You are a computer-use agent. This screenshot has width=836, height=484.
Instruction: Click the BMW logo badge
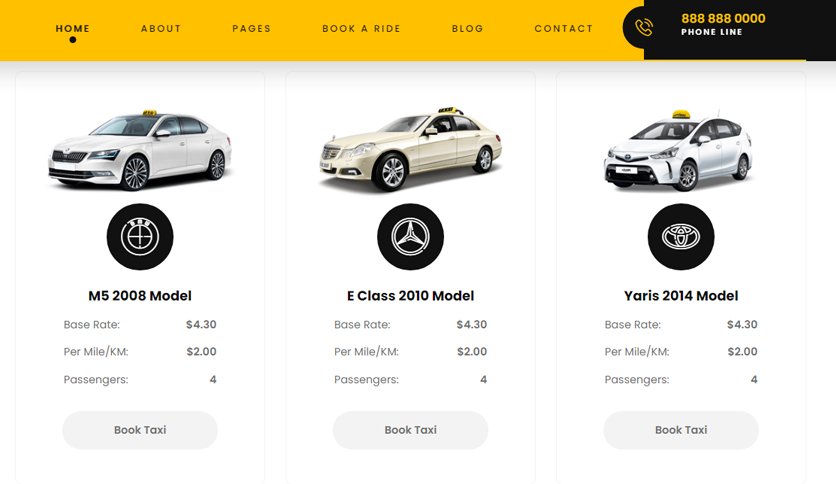(x=140, y=237)
